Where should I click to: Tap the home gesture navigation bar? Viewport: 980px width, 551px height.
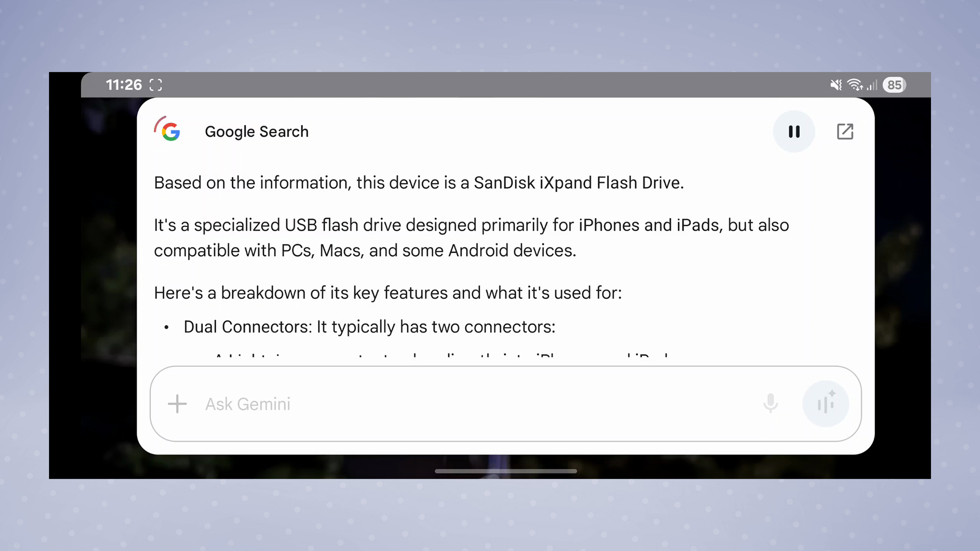[x=506, y=471]
